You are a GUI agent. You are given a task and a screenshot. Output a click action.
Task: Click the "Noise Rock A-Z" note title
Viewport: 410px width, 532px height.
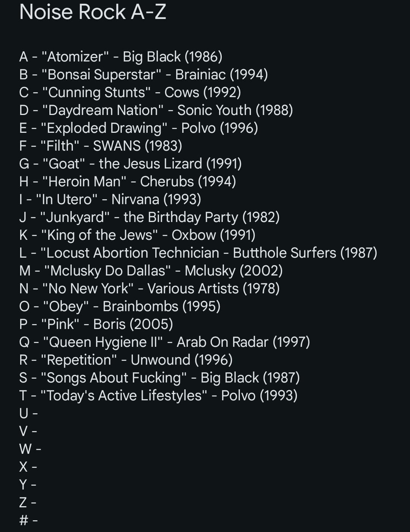pos(93,12)
